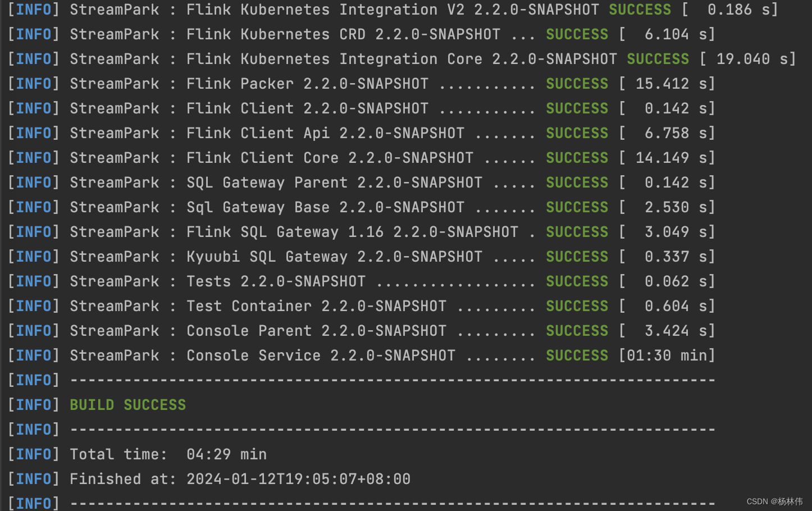Select the Finished at timestamp line
812x511 pixels.
(209, 479)
